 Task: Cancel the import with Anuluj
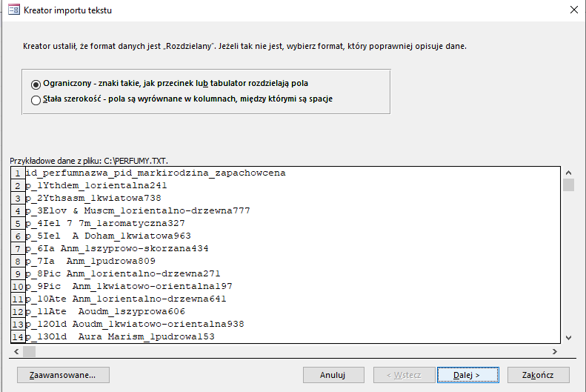(333, 375)
